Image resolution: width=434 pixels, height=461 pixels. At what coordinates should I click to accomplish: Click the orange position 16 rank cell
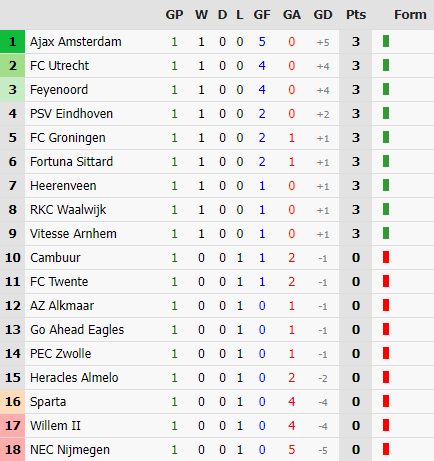pyautogui.click(x=12, y=402)
